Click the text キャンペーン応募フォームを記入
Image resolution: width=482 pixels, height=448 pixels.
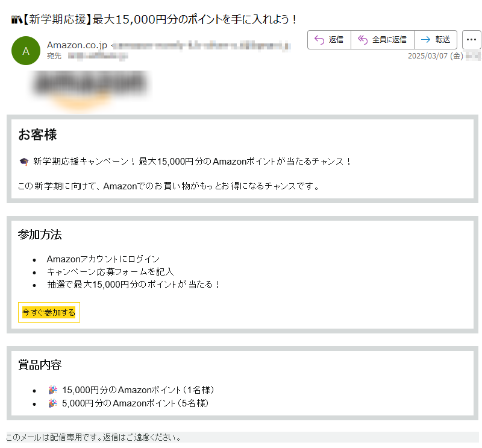pos(110,272)
